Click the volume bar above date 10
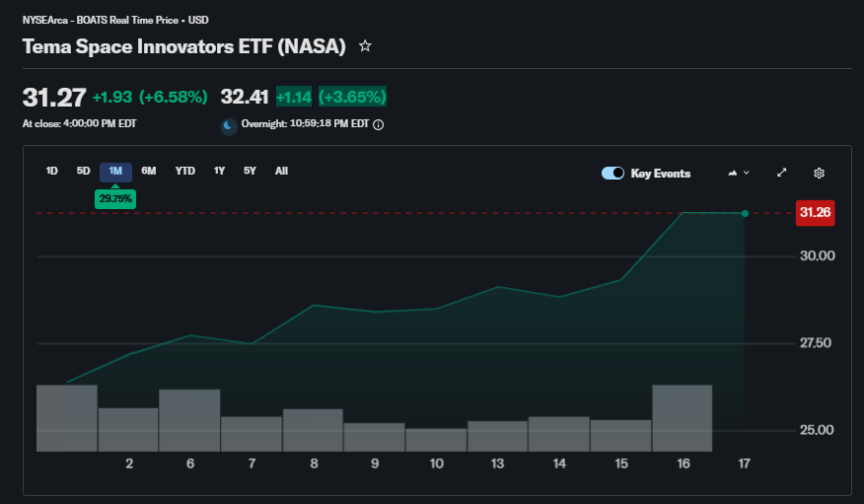This screenshot has width=864, height=504. (x=436, y=440)
